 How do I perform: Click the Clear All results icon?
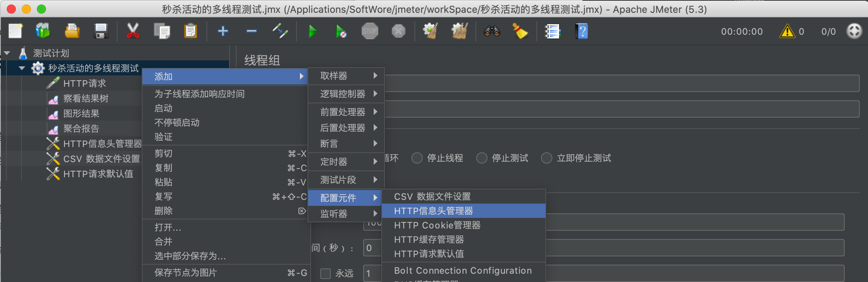[459, 31]
